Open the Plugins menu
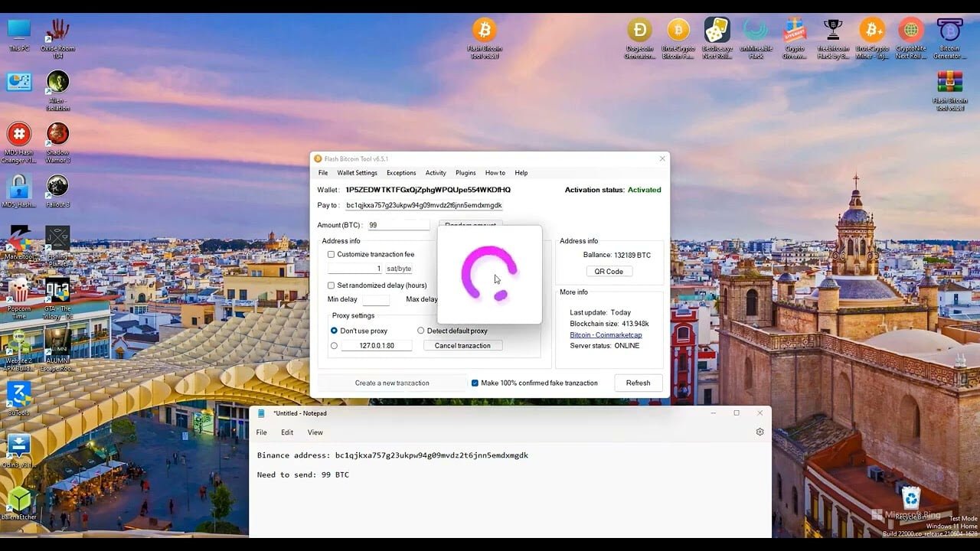The height and width of the screenshot is (551, 980). tap(465, 173)
